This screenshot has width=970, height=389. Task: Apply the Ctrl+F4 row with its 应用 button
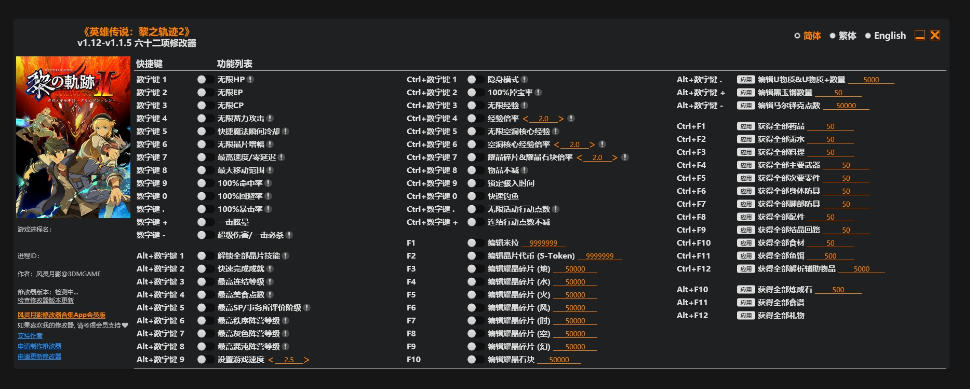pyautogui.click(x=745, y=165)
